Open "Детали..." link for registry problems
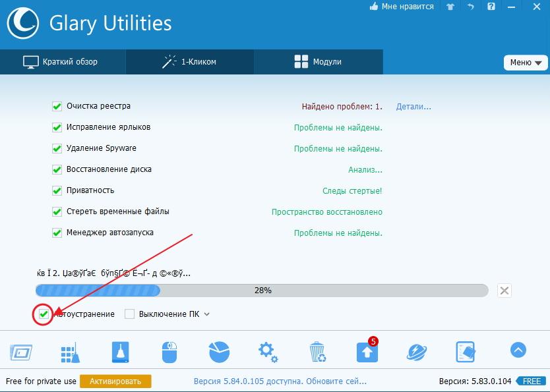 coord(413,107)
